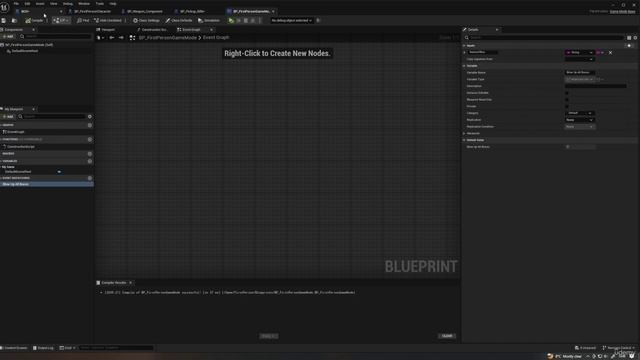The height and width of the screenshot is (360, 640).
Task: Click the graph overview grid icon in breadcrumb
Action: [x=132, y=38]
